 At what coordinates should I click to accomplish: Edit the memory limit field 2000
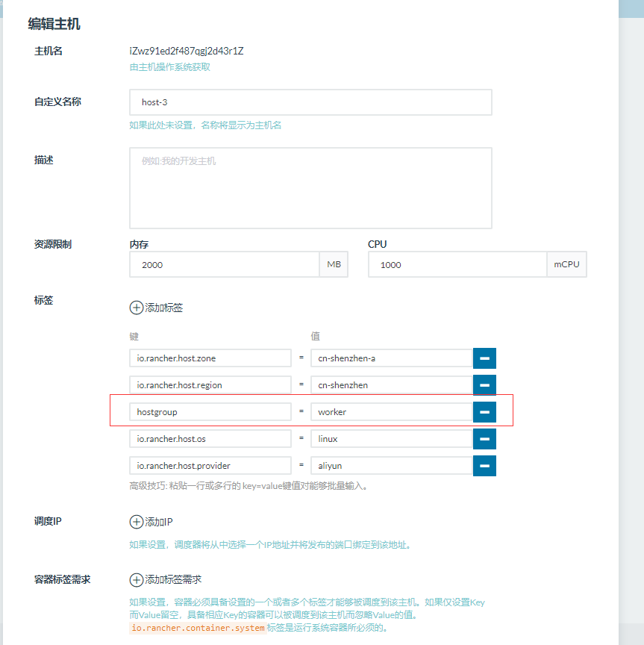[225, 264]
